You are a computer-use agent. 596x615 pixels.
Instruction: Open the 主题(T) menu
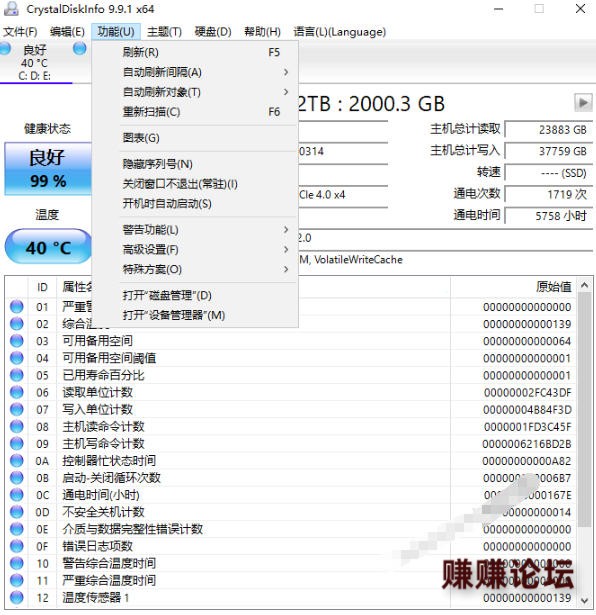164,32
